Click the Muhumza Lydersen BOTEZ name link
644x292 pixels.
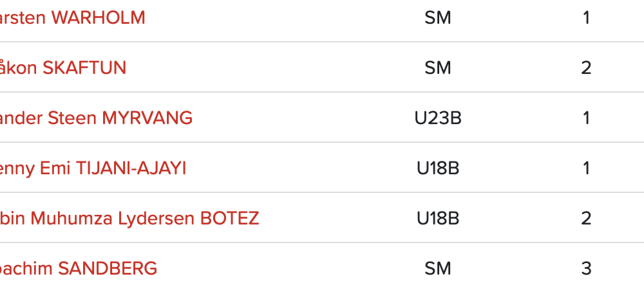pyautogui.click(x=129, y=219)
